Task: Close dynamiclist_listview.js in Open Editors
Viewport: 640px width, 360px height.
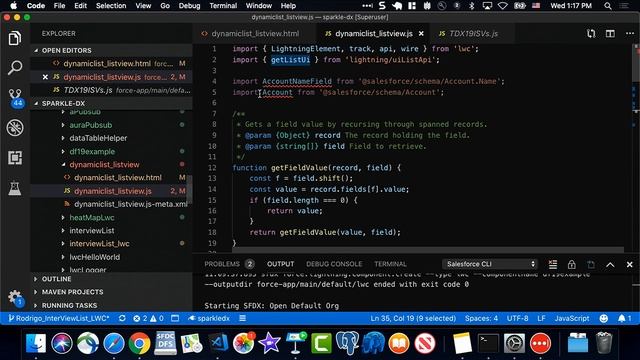Action: pos(45,77)
